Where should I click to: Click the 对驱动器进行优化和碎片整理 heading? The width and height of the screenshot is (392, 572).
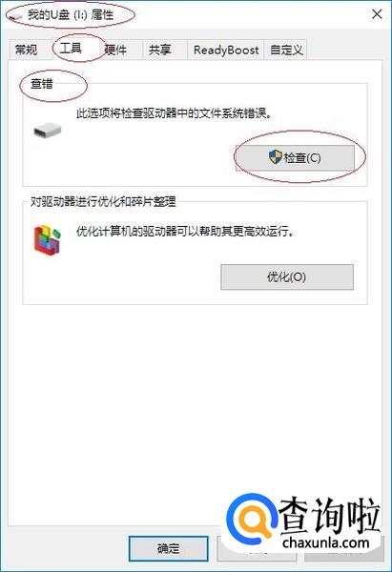coord(103,201)
